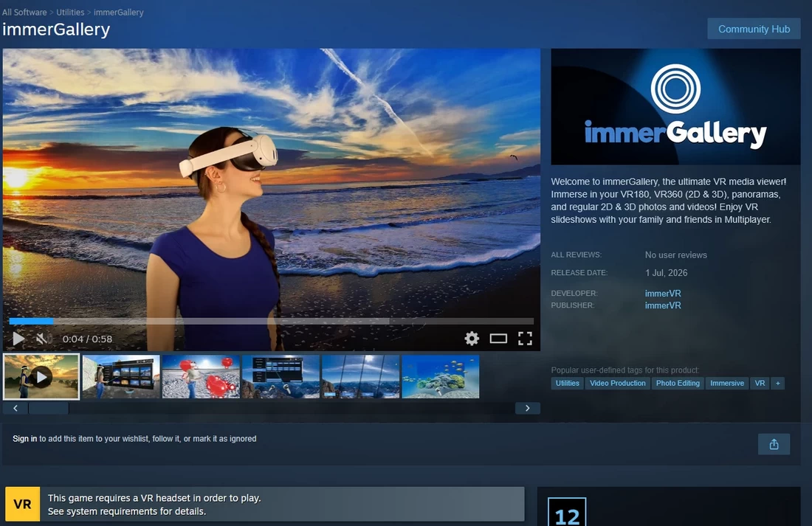
Task: Click the video time '0:04 / 0:58'
Action: 88,339
